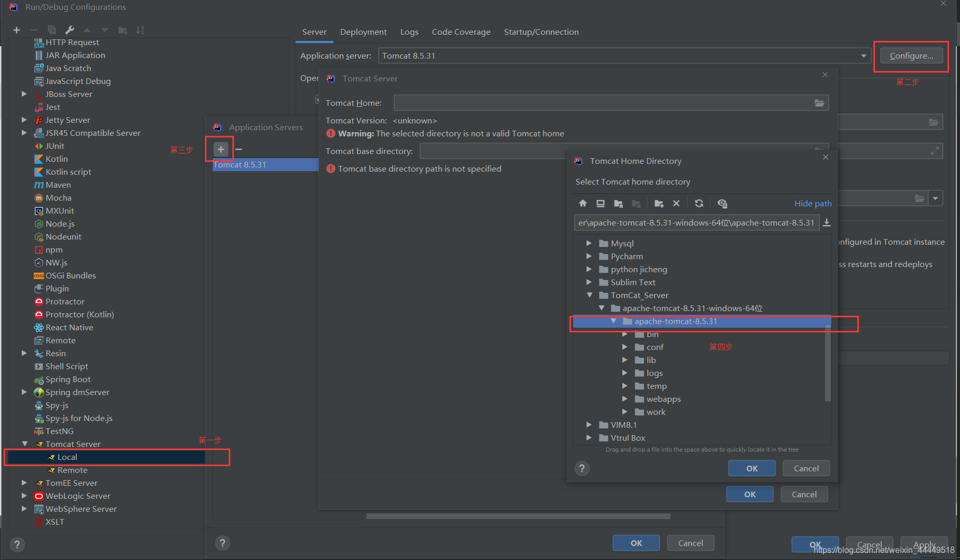
Task: Click OK in Tomcat Server dialog
Action: click(749, 494)
